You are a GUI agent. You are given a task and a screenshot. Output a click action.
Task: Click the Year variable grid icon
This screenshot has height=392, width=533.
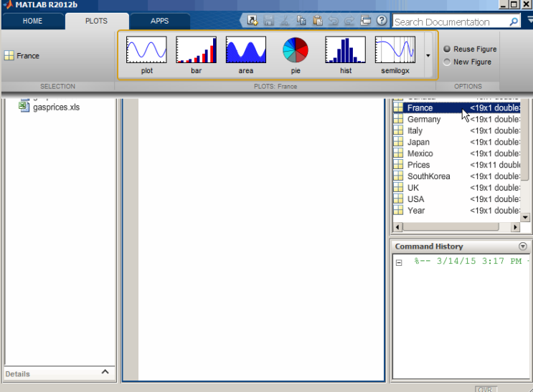pyautogui.click(x=398, y=209)
